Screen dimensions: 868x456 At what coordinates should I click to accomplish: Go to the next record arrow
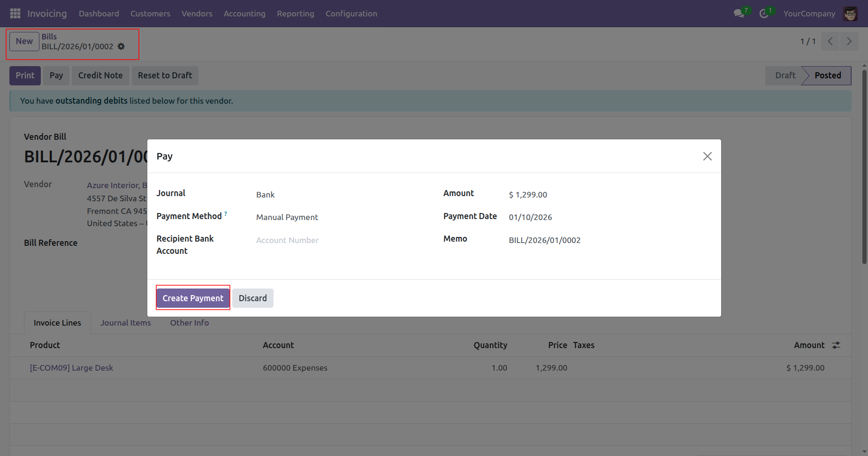(849, 41)
